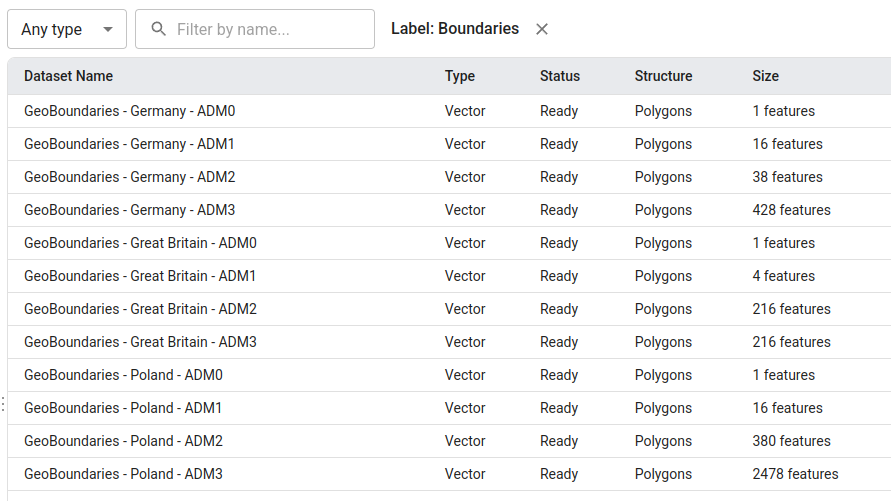The width and height of the screenshot is (891, 501).
Task: Click the Any type dropdown arrow
Action: 108,30
